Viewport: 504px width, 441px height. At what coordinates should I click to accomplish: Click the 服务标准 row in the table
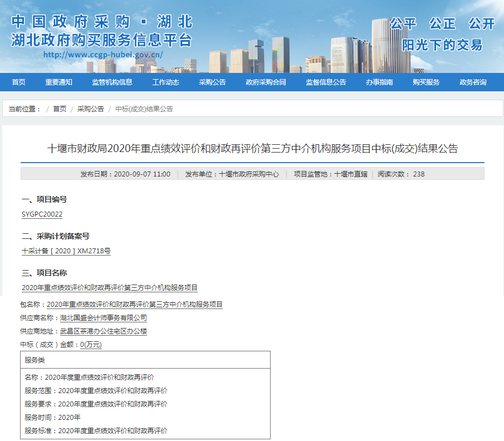96,431
